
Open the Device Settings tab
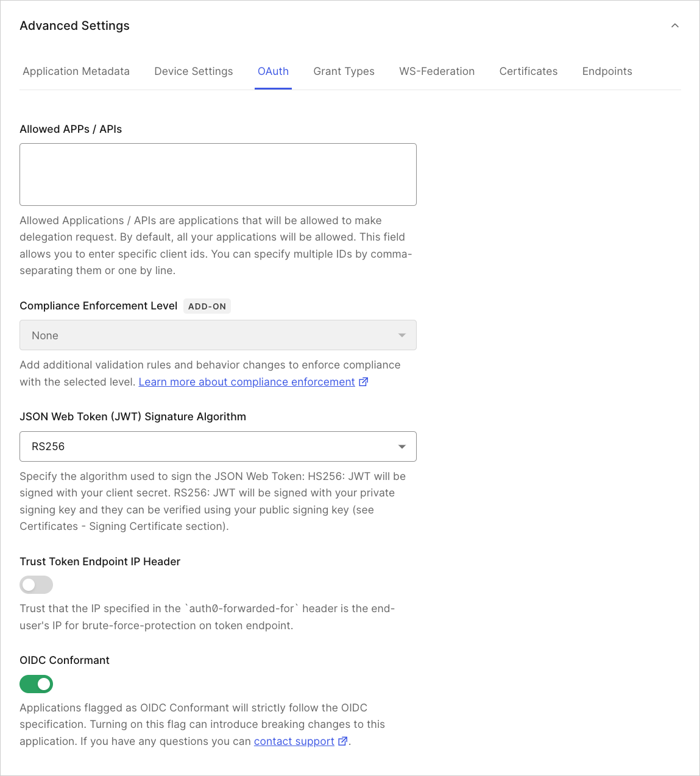point(193,71)
